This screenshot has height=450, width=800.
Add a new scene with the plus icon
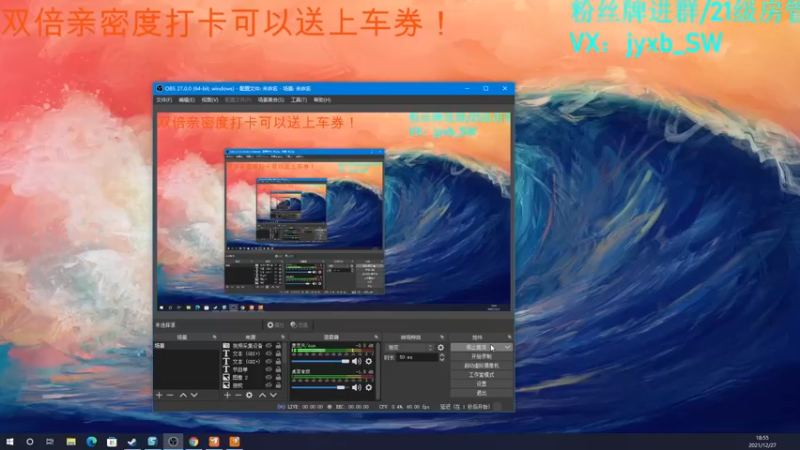coord(159,395)
